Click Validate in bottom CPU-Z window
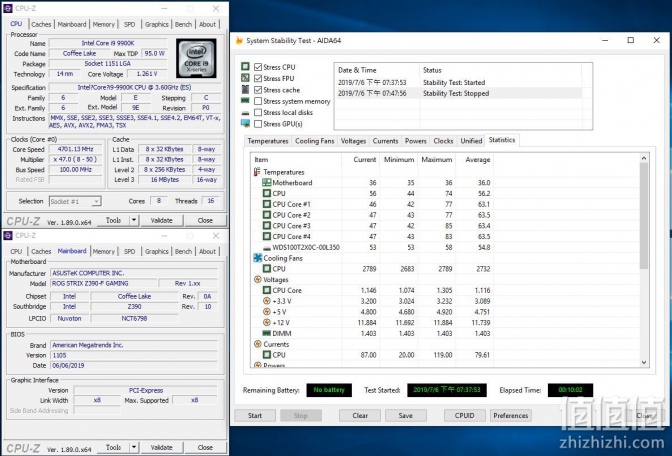672x456 pixels. 162,447
